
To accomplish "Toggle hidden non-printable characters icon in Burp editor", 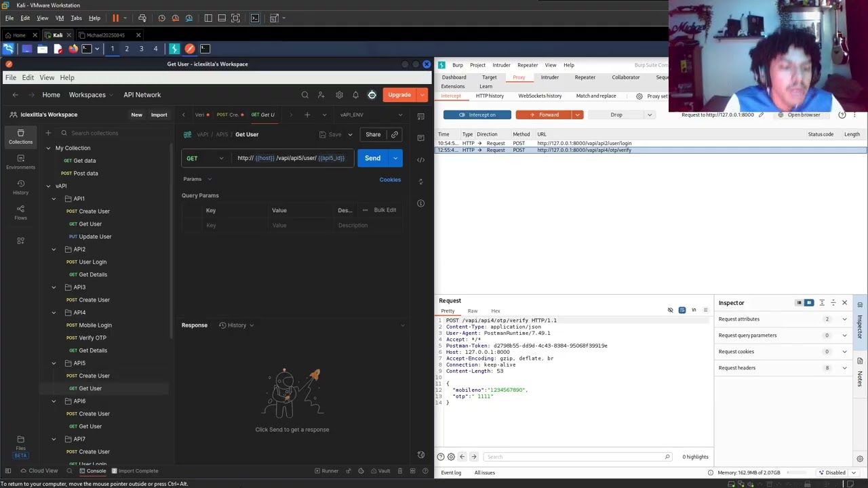I will point(671,310).
